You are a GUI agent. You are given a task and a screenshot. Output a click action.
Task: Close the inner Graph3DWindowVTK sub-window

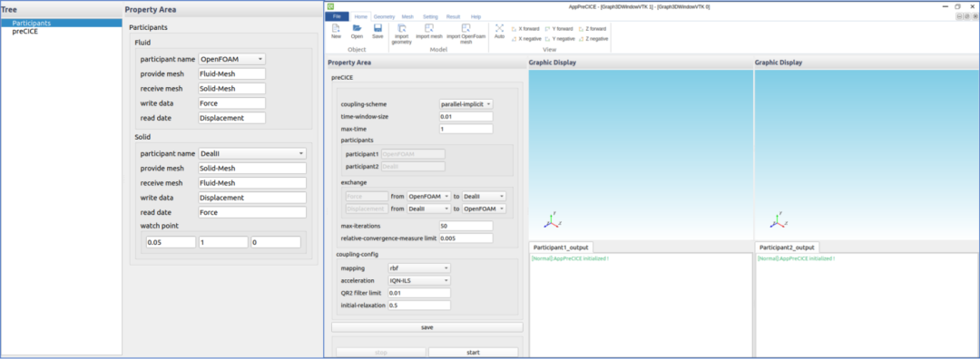pyautogui.click(x=974, y=17)
